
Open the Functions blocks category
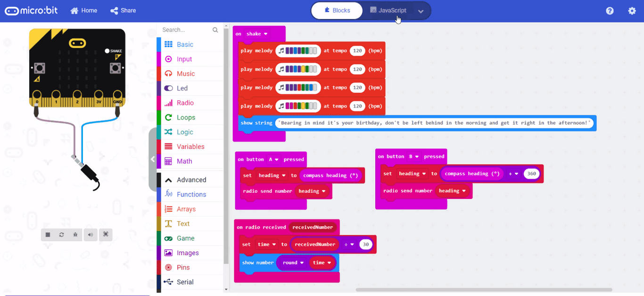190,194
